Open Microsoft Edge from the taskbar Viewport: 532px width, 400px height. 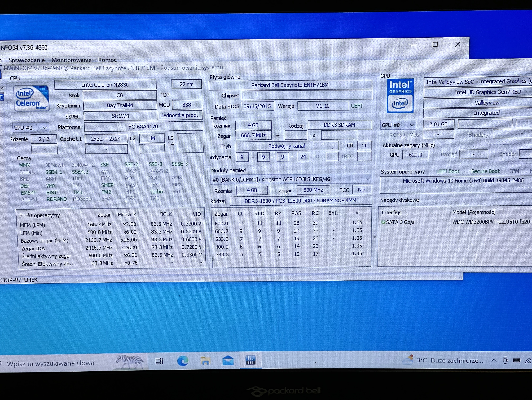pyautogui.click(x=183, y=361)
